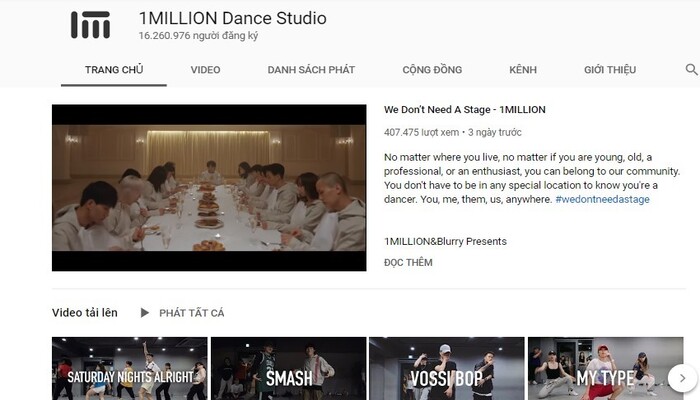The width and height of the screenshot is (700, 400).
Task: Open the Video tải lên section heading
Action: pyautogui.click(x=85, y=312)
